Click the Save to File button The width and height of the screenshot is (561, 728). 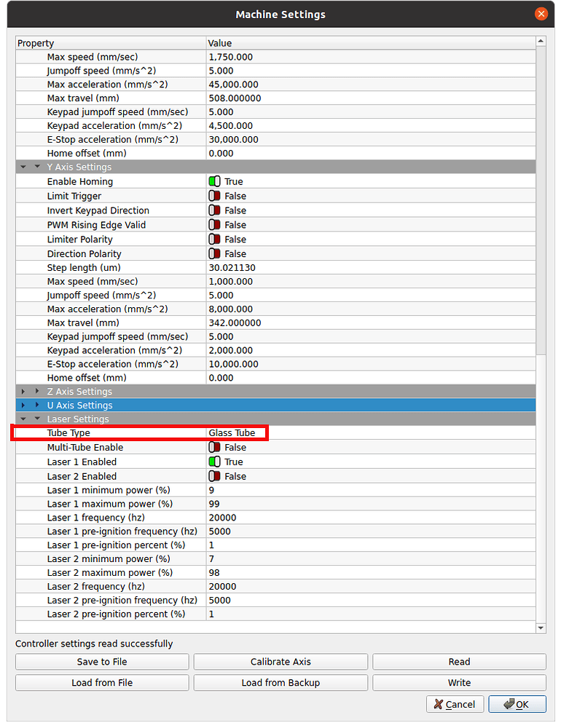point(102,662)
